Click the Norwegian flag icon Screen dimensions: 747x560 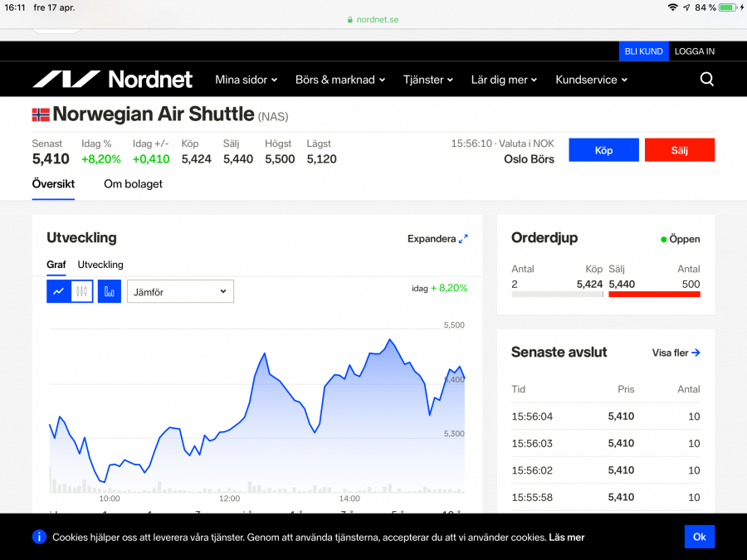pos(41,115)
